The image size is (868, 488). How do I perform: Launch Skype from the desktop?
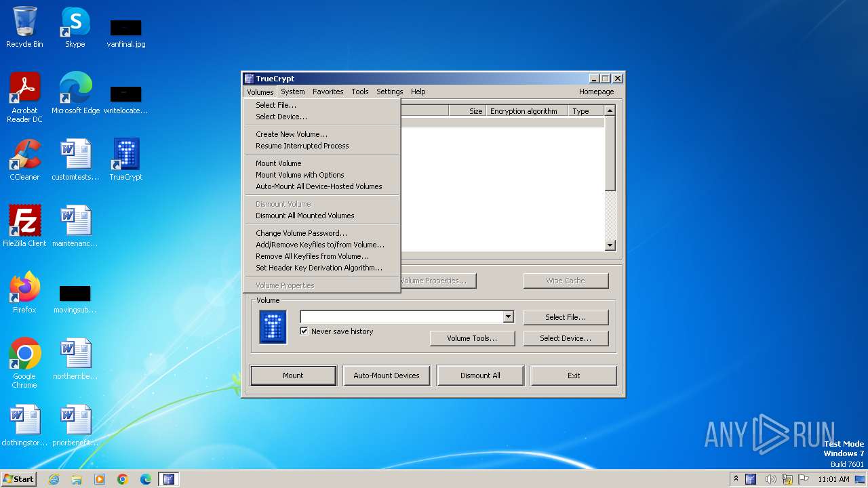75,28
